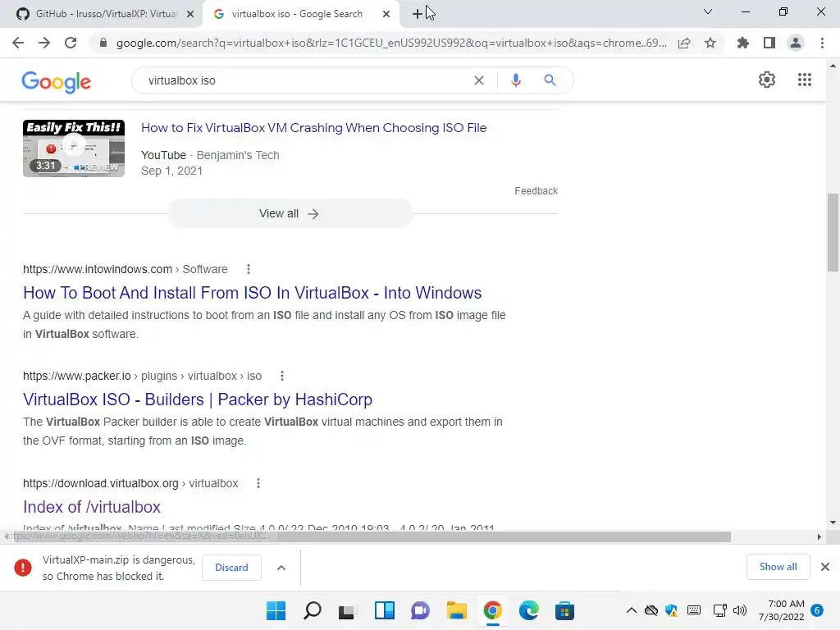This screenshot has height=630, width=840.
Task: Open notification center badge 6
Action: [x=817, y=610]
